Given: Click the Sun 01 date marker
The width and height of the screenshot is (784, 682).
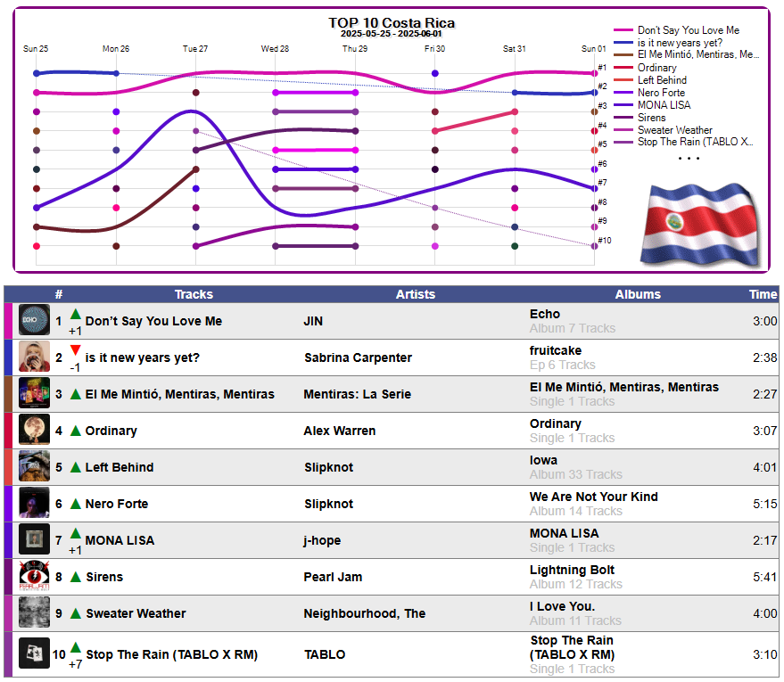Looking at the screenshot, I should click(593, 49).
